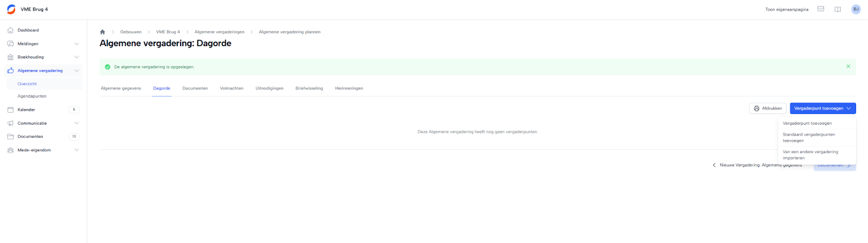Open Dashboard from the sidebar
Viewport: 868px width, 243px height.
(28, 30)
